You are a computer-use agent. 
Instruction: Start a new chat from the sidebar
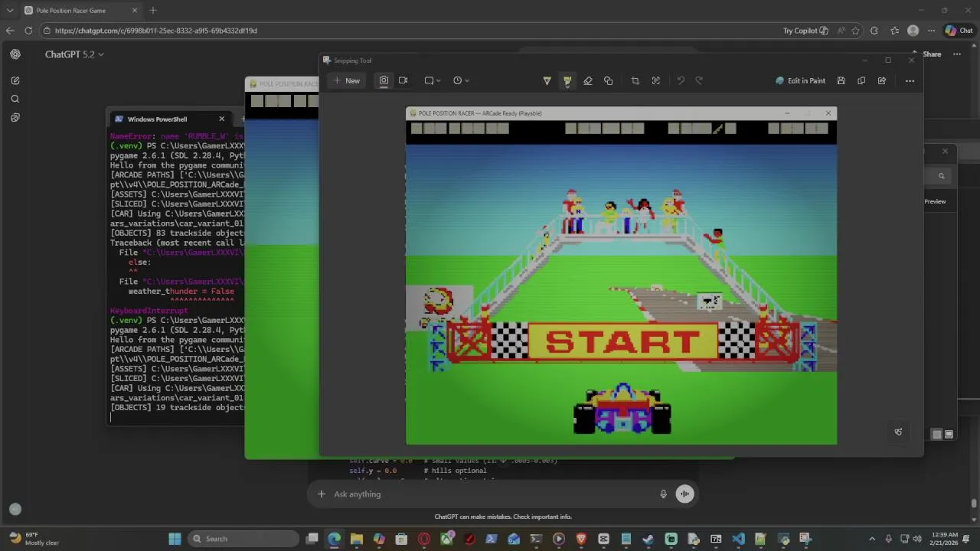click(x=15, y=80)
